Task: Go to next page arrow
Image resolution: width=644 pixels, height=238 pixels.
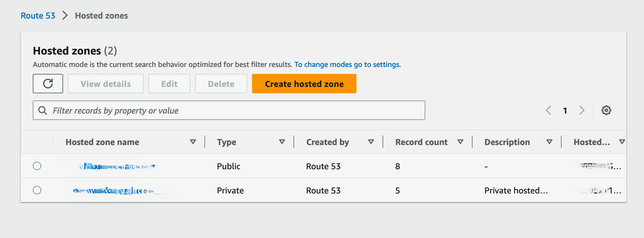Action: [x=582, y=110]
